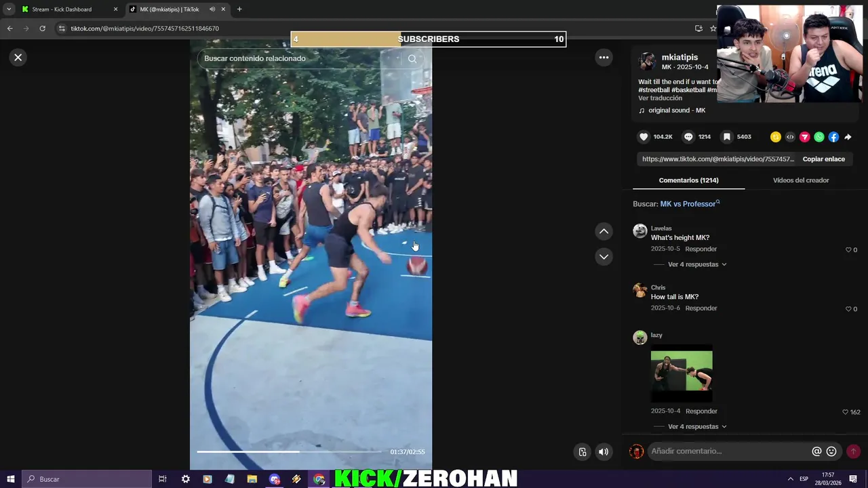Click install app icon in address bar
Image resolution: width=868 pixels, height=488 pixels.
pyautogui.click(x=698, y=28)
